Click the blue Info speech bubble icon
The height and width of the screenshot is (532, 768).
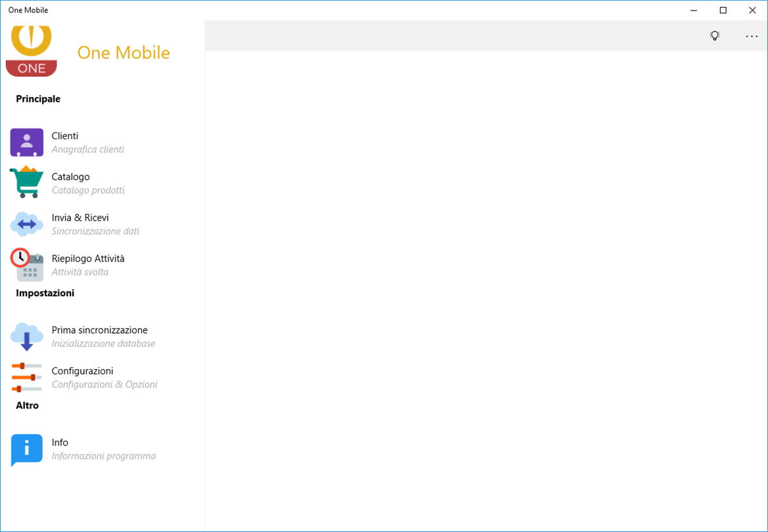26,450
